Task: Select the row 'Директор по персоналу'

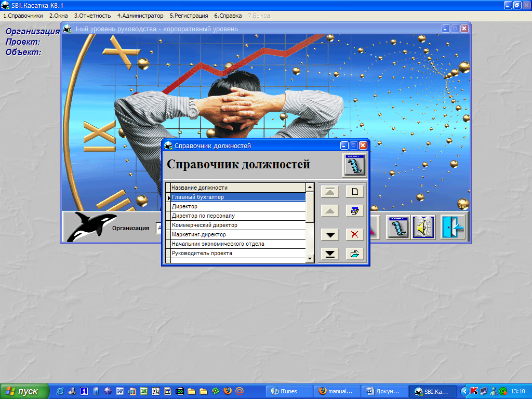Action: coord(238,216)
